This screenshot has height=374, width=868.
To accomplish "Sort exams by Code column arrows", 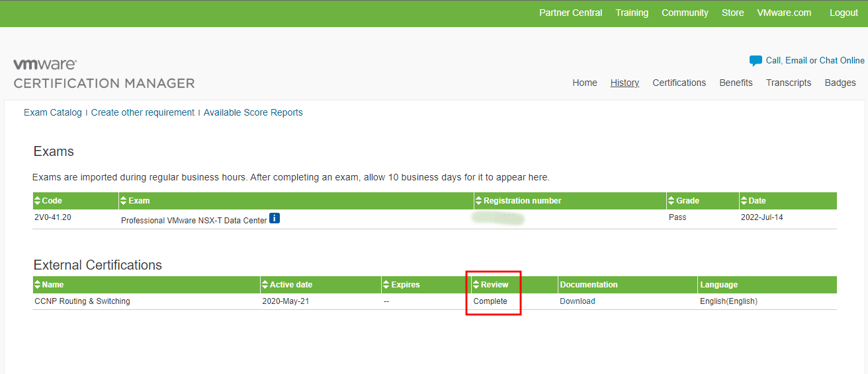I will [38, 201].
